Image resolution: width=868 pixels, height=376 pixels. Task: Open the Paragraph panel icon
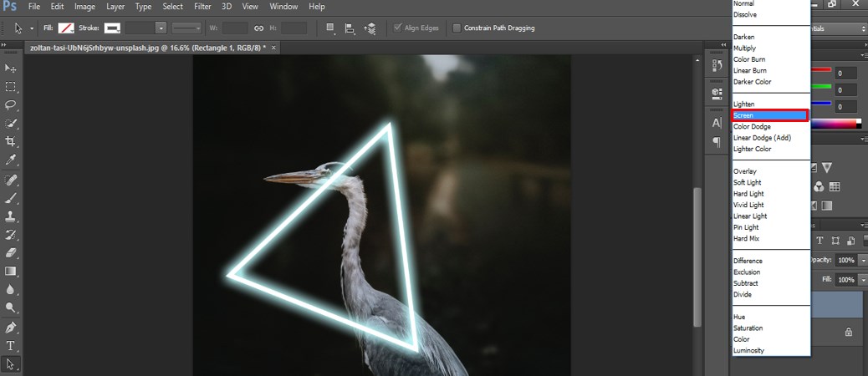[717, 143]
